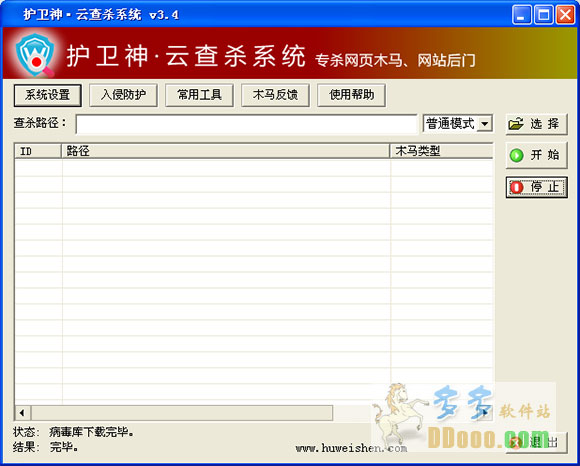Click the 查杀路径： label

tap(40, 123)
